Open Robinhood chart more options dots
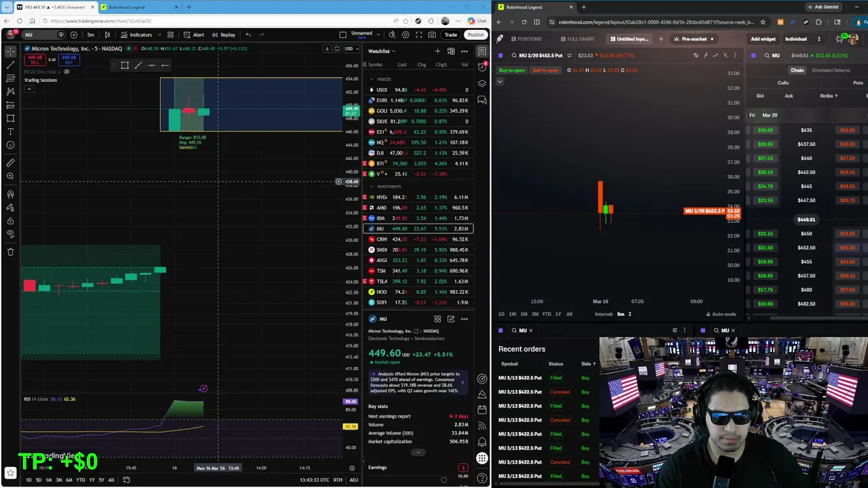This screenshot has height=488, width=868. click(735, 56)
